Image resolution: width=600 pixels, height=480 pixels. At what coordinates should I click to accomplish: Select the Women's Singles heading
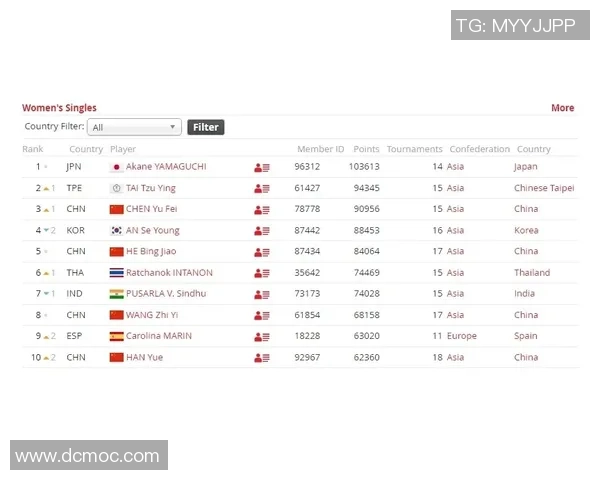[59, 108]
